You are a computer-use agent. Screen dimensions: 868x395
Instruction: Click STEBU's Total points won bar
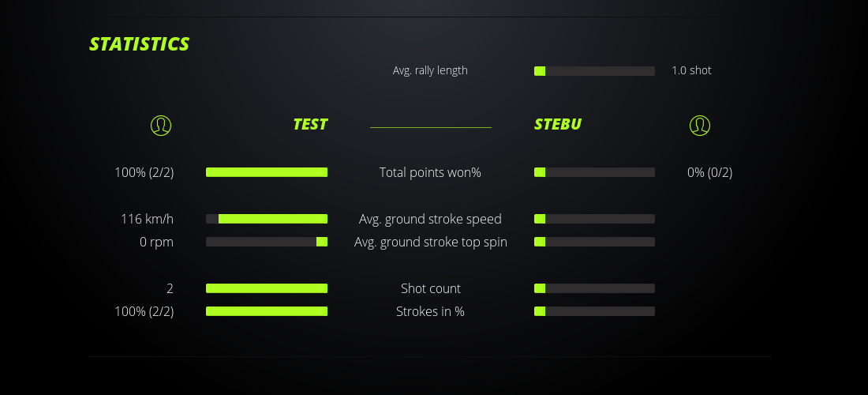coord(594,172)
